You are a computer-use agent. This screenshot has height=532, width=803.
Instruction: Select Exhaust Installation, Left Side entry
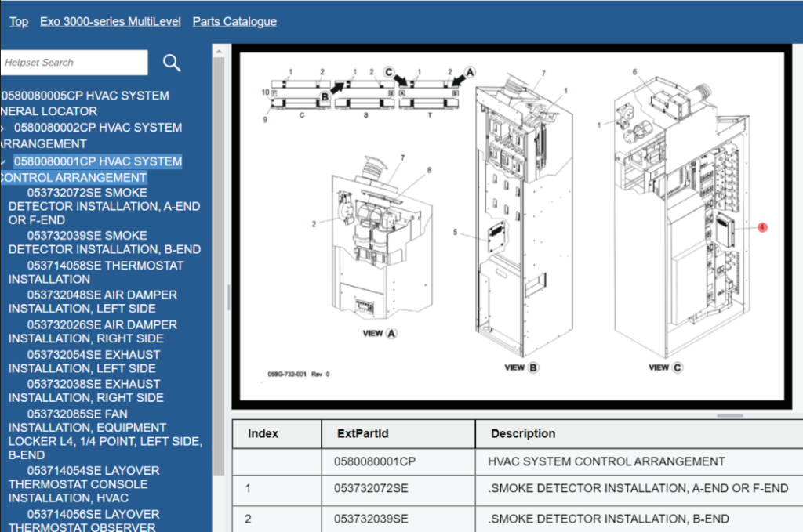[x=93, y=361]
